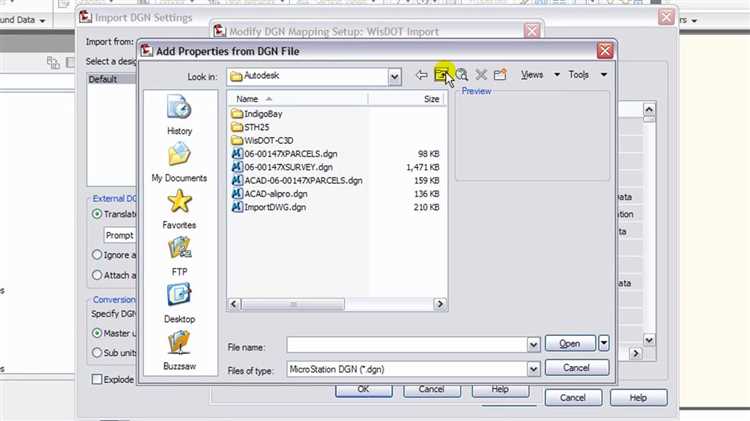Expand the Files of type dropdown arrow

coord(533,369)
